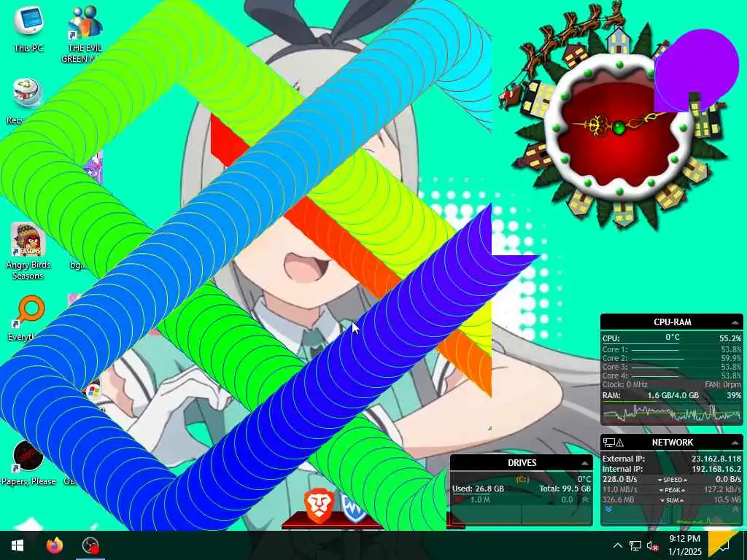This screenshot has height=560, width=747.
Task: Click the warning triangle in NETWORK widget
Action: click(620, 443)
